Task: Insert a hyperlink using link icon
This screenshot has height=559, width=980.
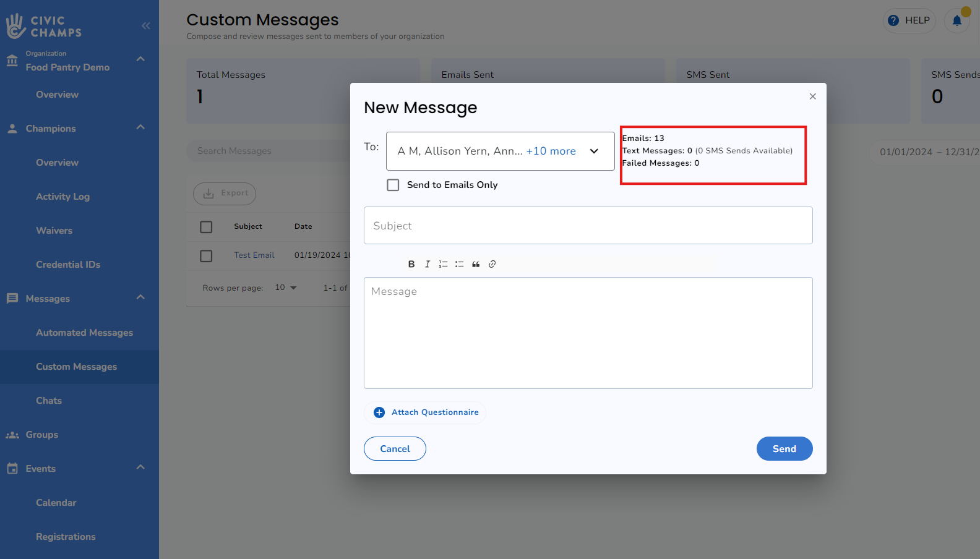Action: 492,264
